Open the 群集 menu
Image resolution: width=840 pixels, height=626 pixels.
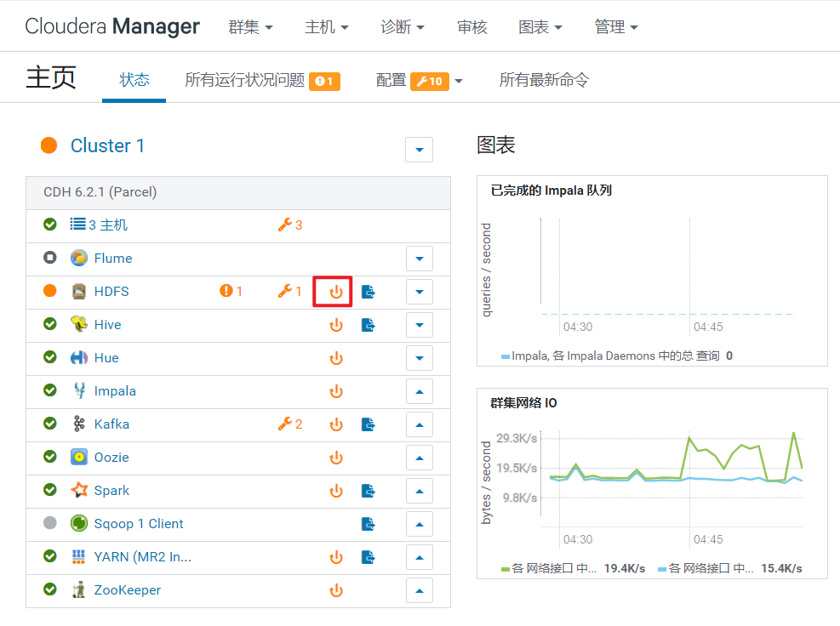(250, 26)
